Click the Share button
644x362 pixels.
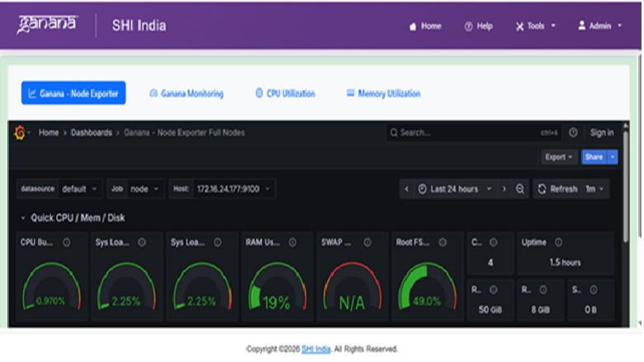pos(594,157)
